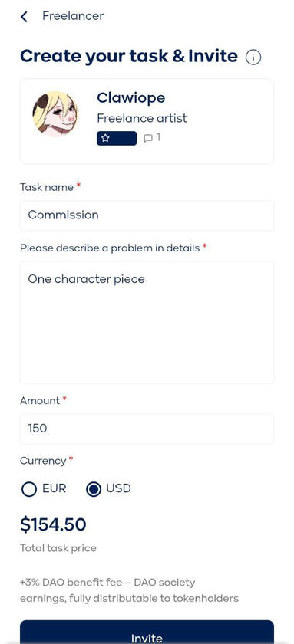
Task: Open Clawiope's avatar picture
Action: point(55,114)
